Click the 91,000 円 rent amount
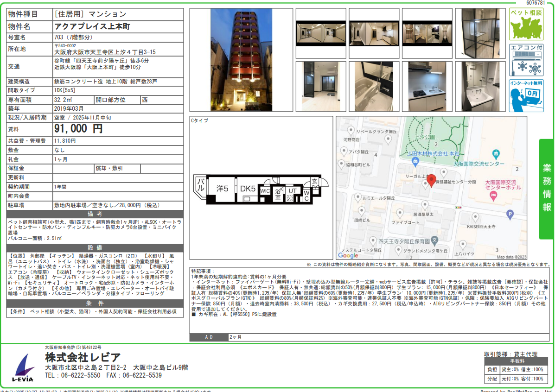This screenshot has width=555, height=392. coord(78,129)
